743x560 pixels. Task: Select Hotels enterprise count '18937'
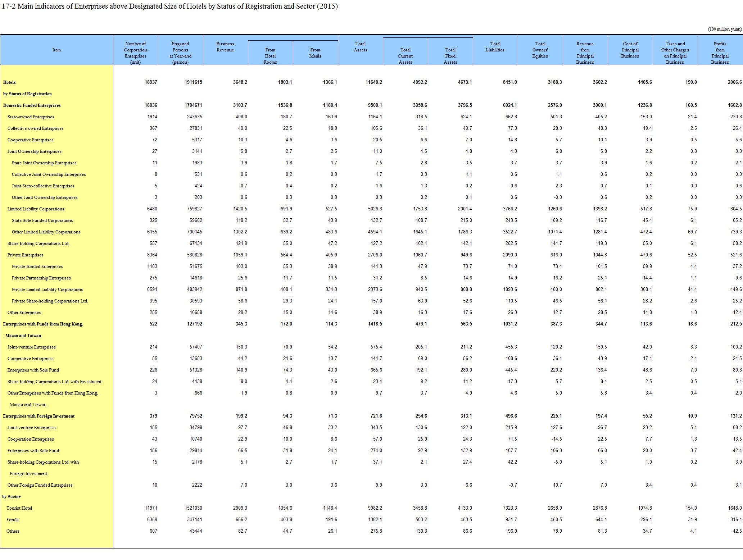pyautogui.click(x=151, y=82)
